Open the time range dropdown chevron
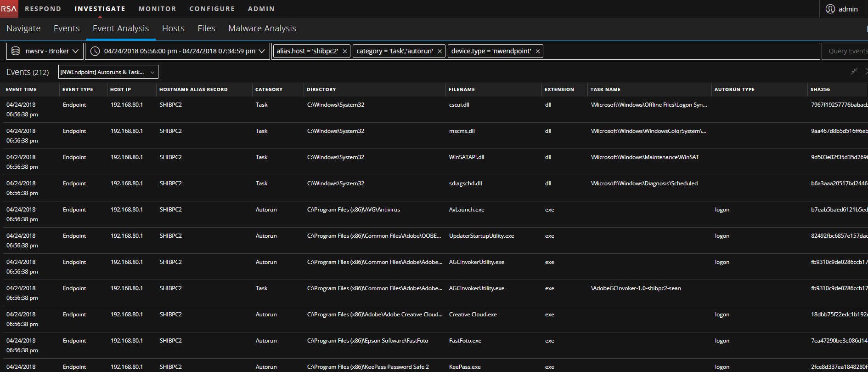 (x=262, y=51)
